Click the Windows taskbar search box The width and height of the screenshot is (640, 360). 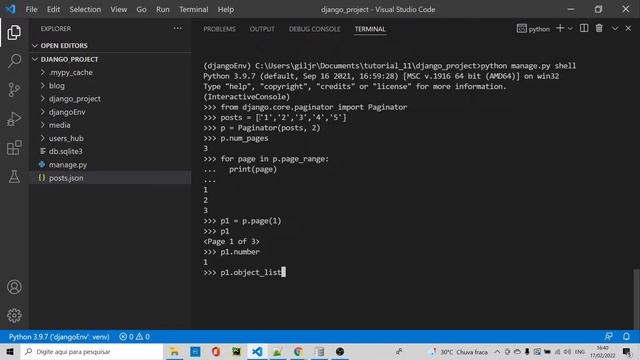tap(92, 351)
